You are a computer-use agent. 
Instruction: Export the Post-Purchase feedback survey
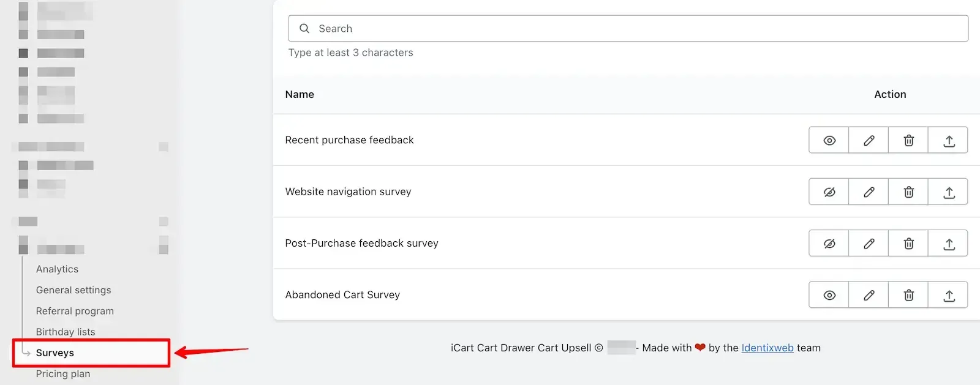coord(948,243)
